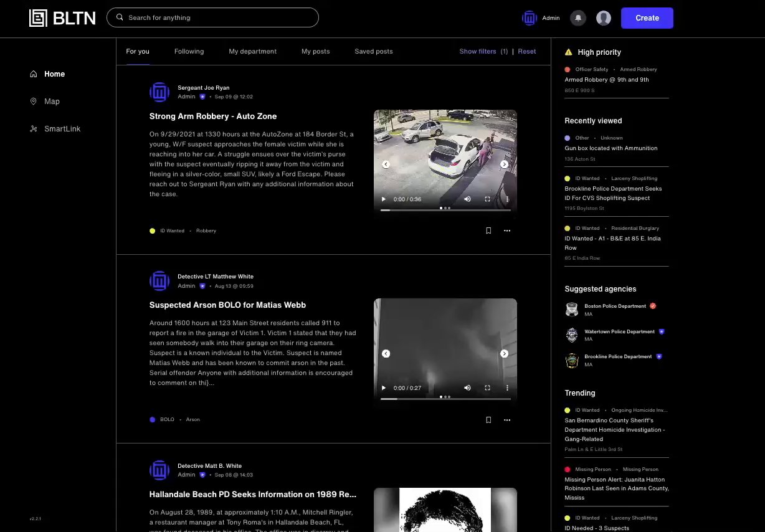
Task: Switch to the Following tab
Action: [189, 51]
